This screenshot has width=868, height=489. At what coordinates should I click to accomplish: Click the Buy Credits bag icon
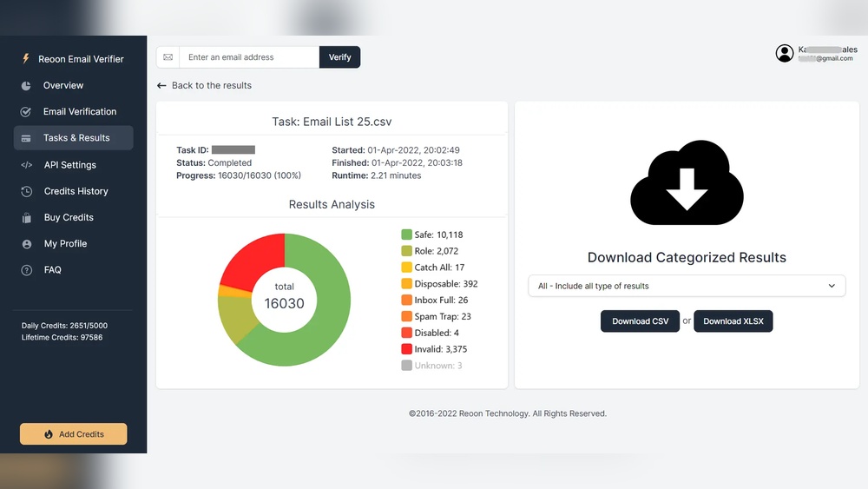(x=27, y=218)
